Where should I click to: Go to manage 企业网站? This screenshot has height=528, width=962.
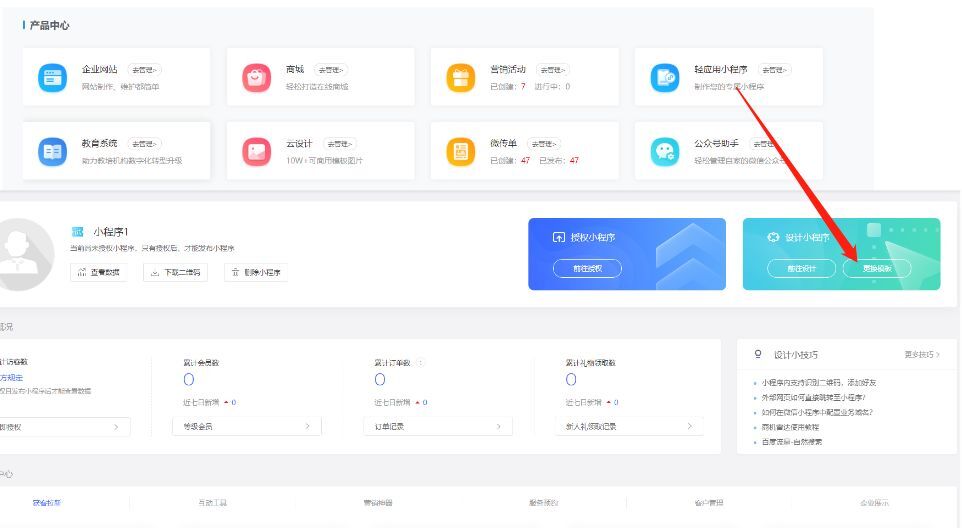(x=144, y=70)
